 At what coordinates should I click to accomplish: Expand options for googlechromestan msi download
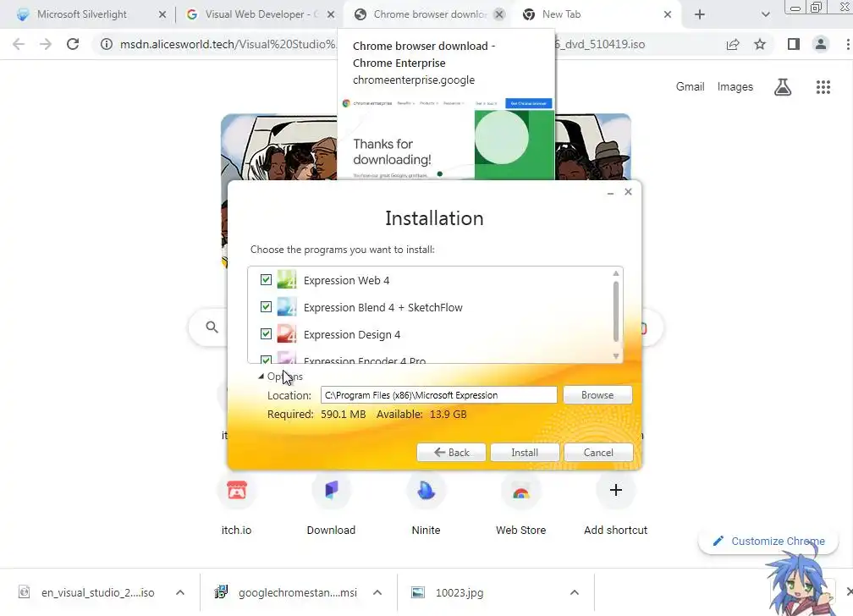click(377, 592)
